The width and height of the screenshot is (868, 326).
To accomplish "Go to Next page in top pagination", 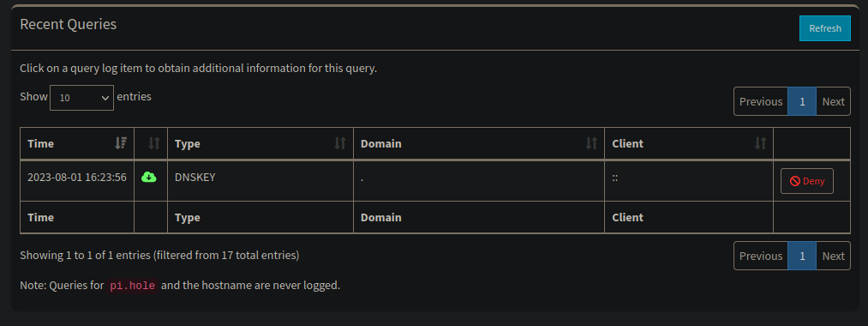I will click(833, 101).
